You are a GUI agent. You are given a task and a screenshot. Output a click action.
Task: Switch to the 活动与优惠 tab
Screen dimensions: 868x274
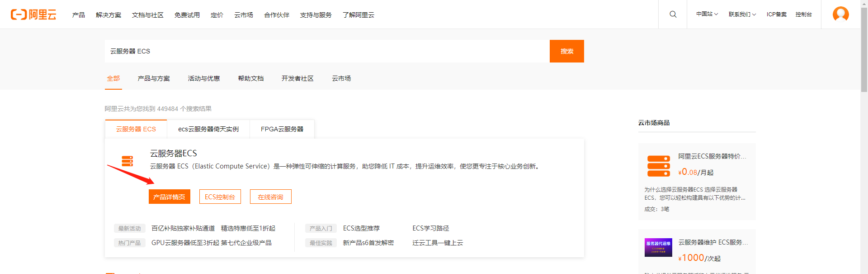[x=204, y=78]
